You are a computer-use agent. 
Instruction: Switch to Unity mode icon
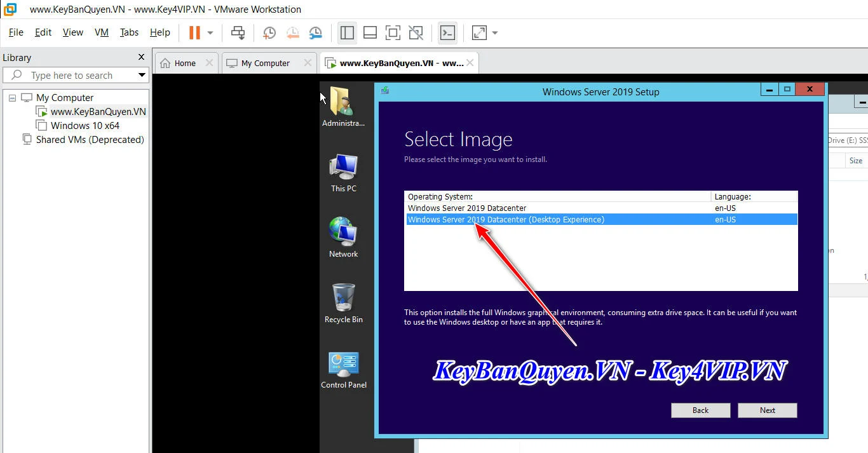pyautogui.click(x=416, y=32)
